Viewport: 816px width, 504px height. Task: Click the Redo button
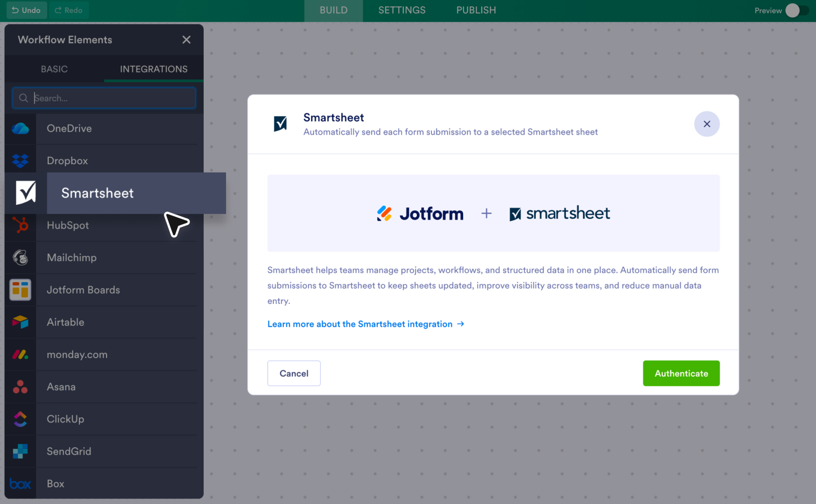pos(69,10)
